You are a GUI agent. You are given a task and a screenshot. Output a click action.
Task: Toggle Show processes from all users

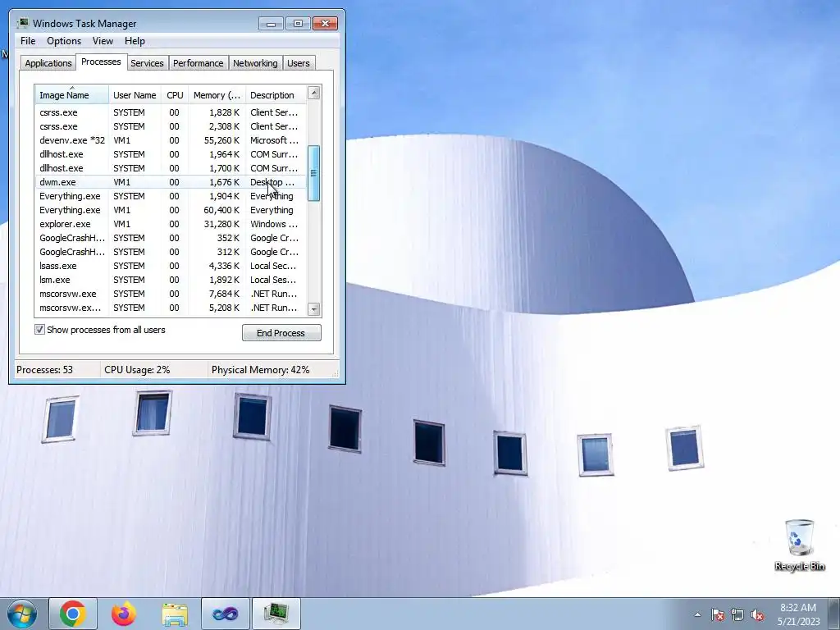tap(39, 330)
